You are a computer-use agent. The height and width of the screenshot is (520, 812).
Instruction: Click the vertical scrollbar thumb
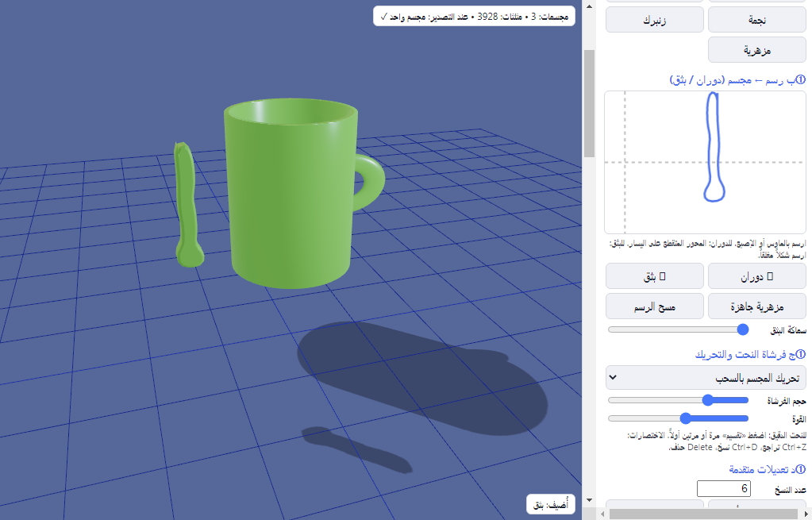coord(589,103)
